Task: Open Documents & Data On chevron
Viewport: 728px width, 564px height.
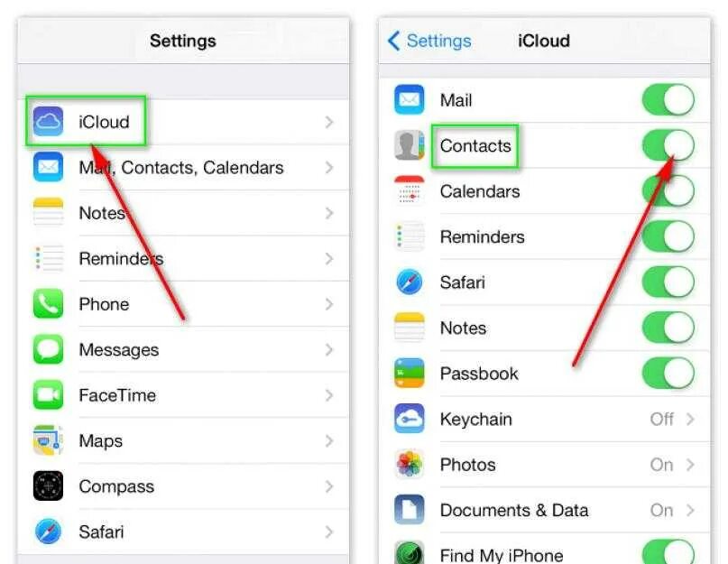Action: click(690, 510)
